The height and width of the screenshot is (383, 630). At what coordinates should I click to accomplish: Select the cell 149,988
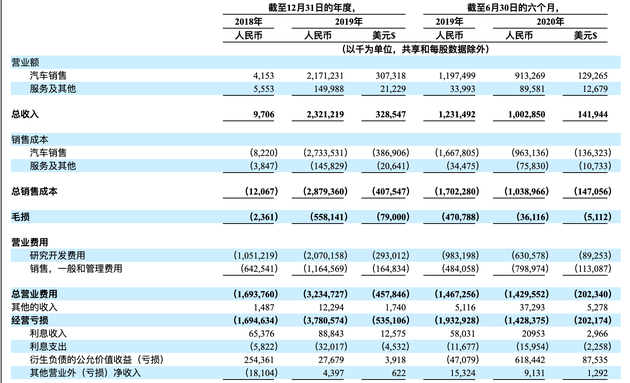[329, 89]
